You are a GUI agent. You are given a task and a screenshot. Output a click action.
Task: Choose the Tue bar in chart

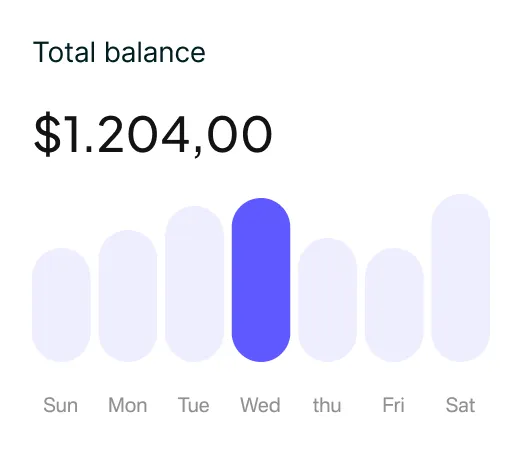[x=195, y=284]
